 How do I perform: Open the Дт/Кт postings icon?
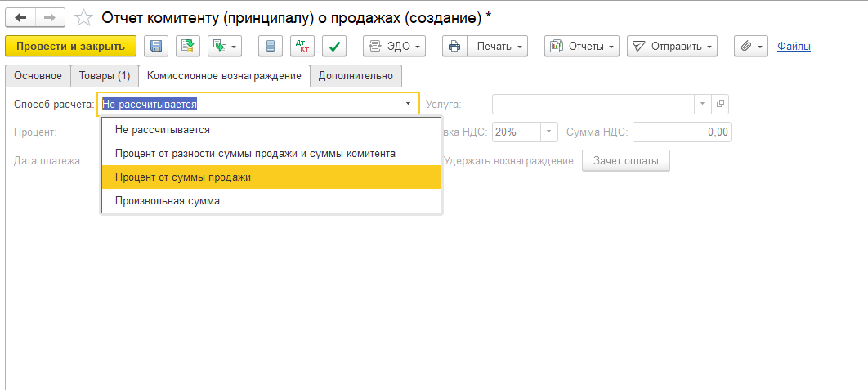302,47
